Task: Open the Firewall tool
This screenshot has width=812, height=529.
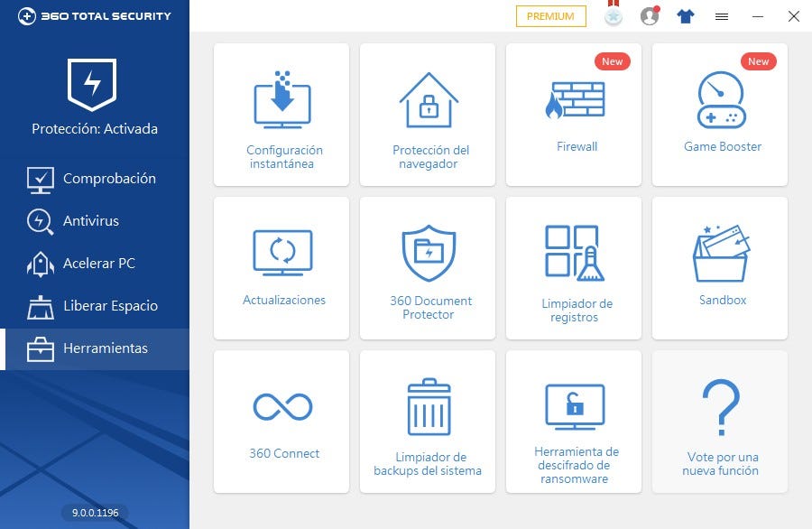Action: (574, 113)
